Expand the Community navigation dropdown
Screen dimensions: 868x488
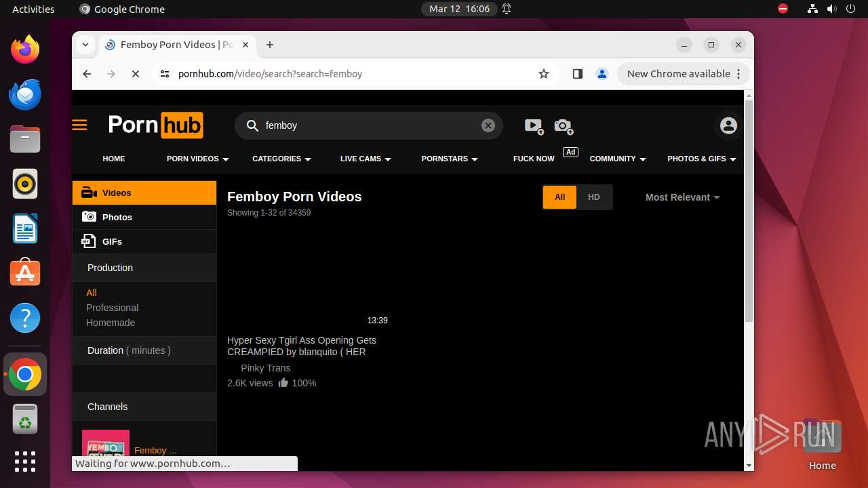coord(618,159)
